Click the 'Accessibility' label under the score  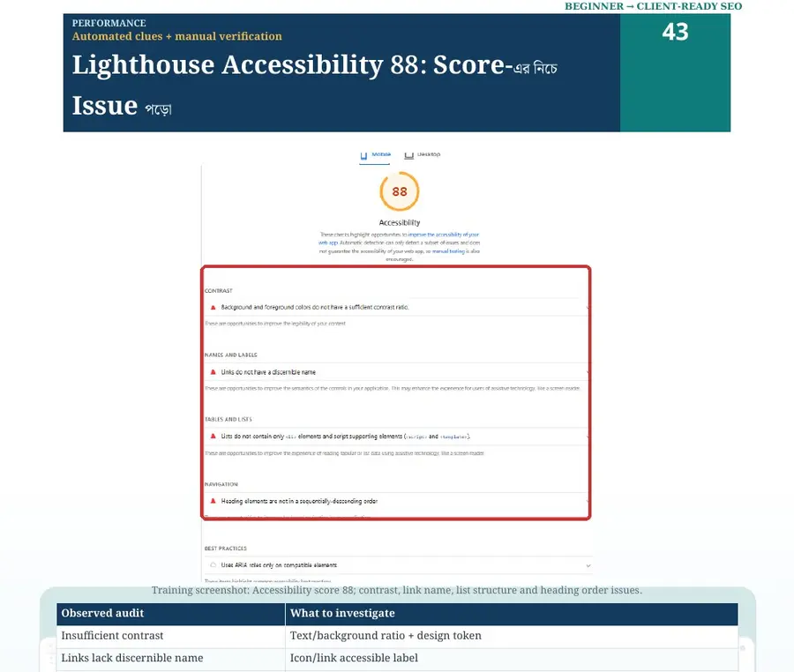(400, 222)
